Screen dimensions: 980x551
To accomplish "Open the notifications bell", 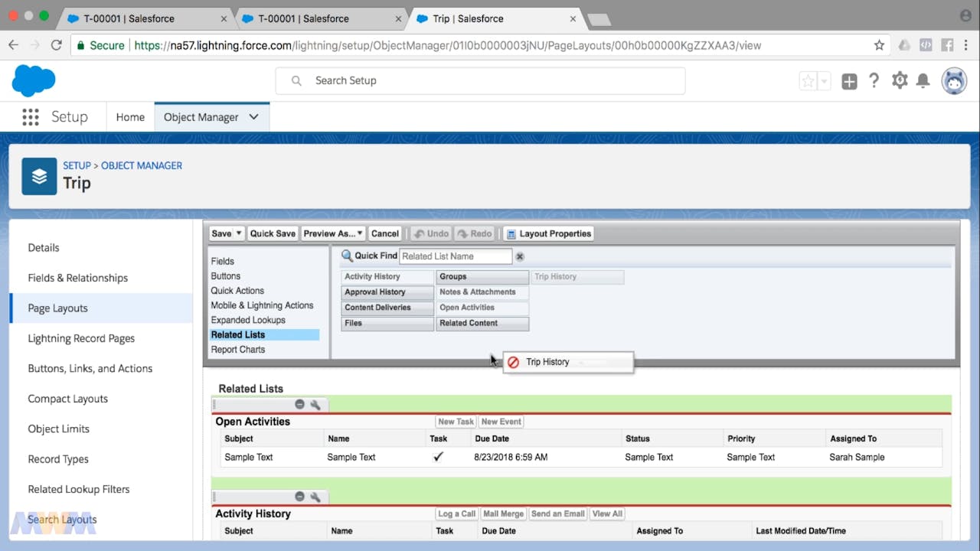I will [x=923, y=80].
